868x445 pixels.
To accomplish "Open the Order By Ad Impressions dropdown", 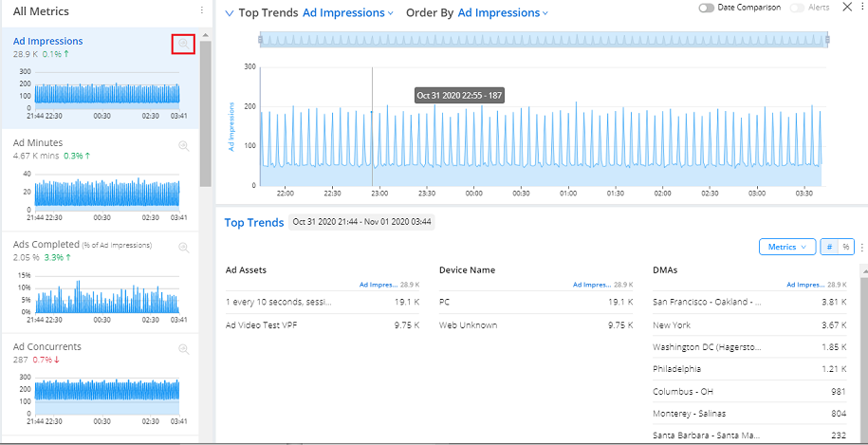I will tap(503, 13).
